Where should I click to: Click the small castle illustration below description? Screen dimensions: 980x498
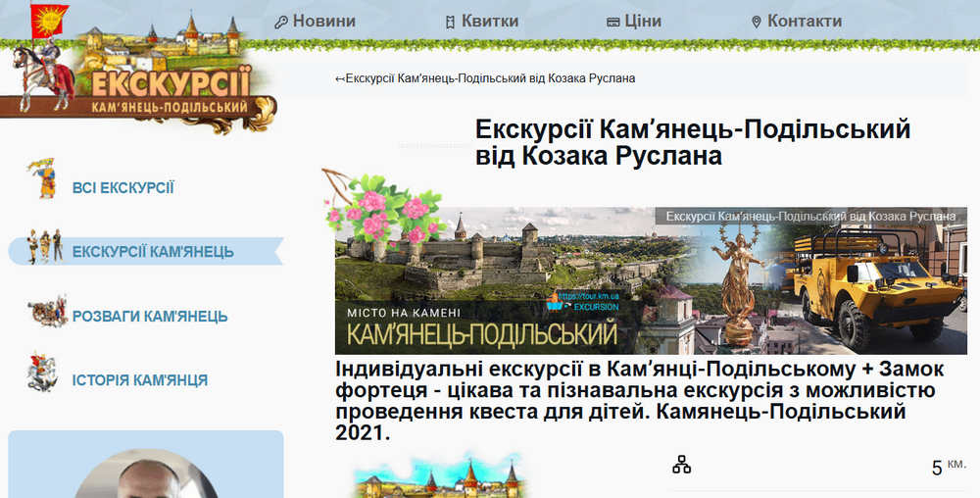(441, 476)
